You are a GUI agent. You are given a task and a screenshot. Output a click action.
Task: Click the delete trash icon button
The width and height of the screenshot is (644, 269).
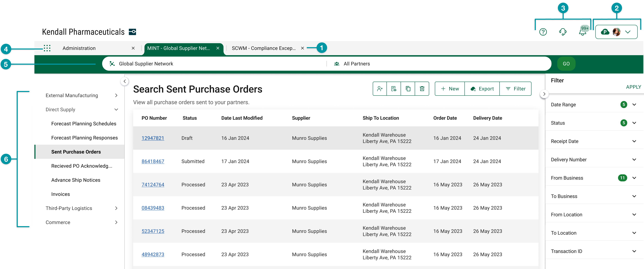click(x=422, y=89)
